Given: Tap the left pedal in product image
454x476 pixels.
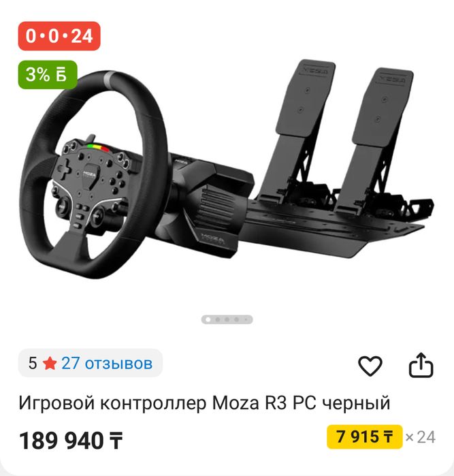Looking at the screenshot, I should (299, 131).
